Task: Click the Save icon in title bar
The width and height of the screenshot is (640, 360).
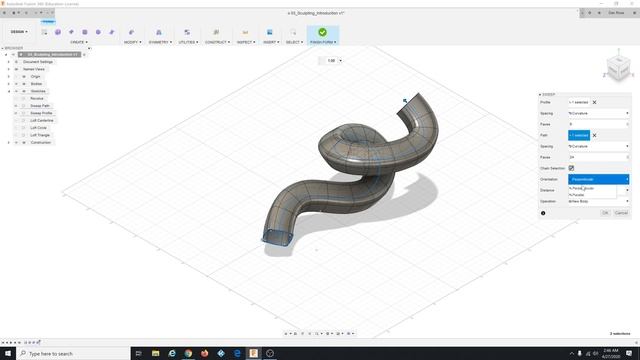Action: [26, 13]
